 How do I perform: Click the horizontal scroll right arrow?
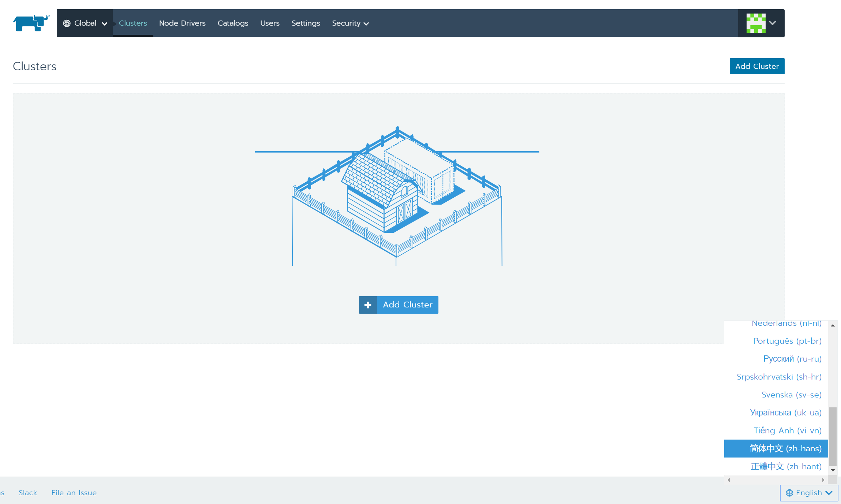[823, 480]
